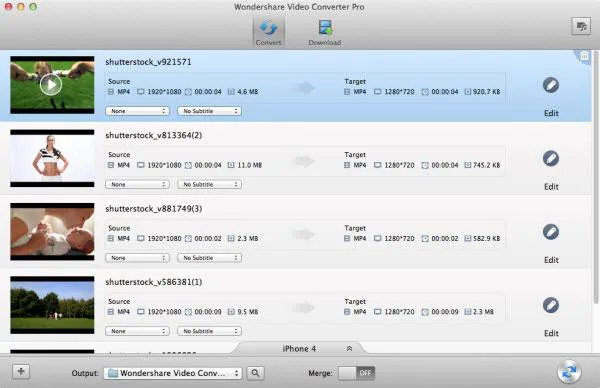Play the shutterstock_v921571 video preview
The width and height of the screenshot is (600, 388).
pos(51,85)
